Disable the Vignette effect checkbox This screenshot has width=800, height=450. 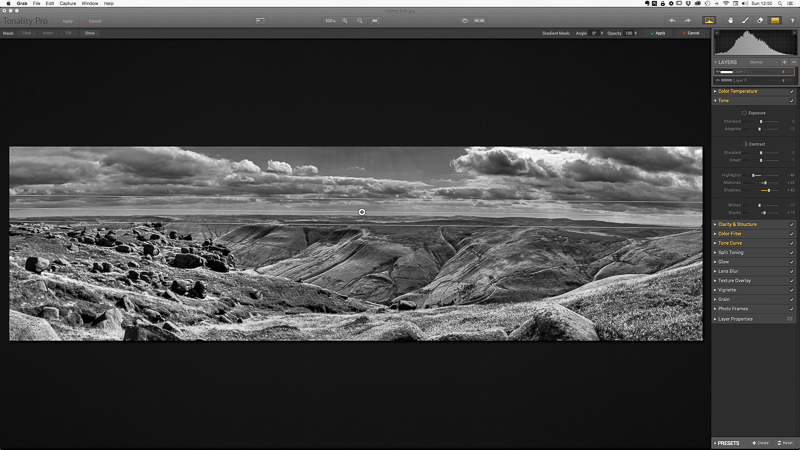[792, 290]
